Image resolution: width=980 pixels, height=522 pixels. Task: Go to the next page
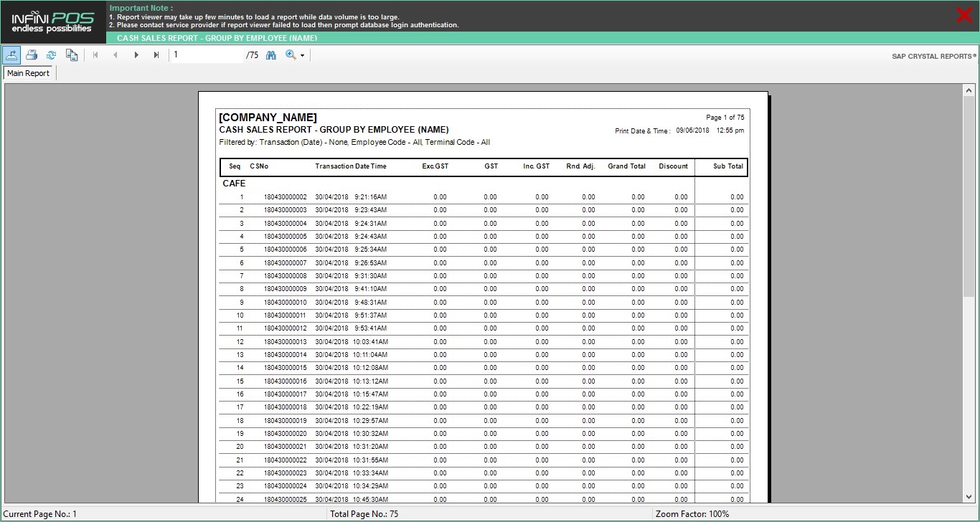[136, 54]
